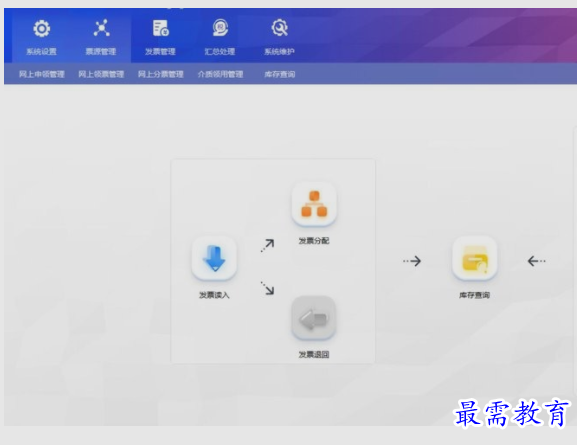Viewport: 577px width, 445px height.
Task: Click the 系统维护 tab label
Action: (279, 52)
